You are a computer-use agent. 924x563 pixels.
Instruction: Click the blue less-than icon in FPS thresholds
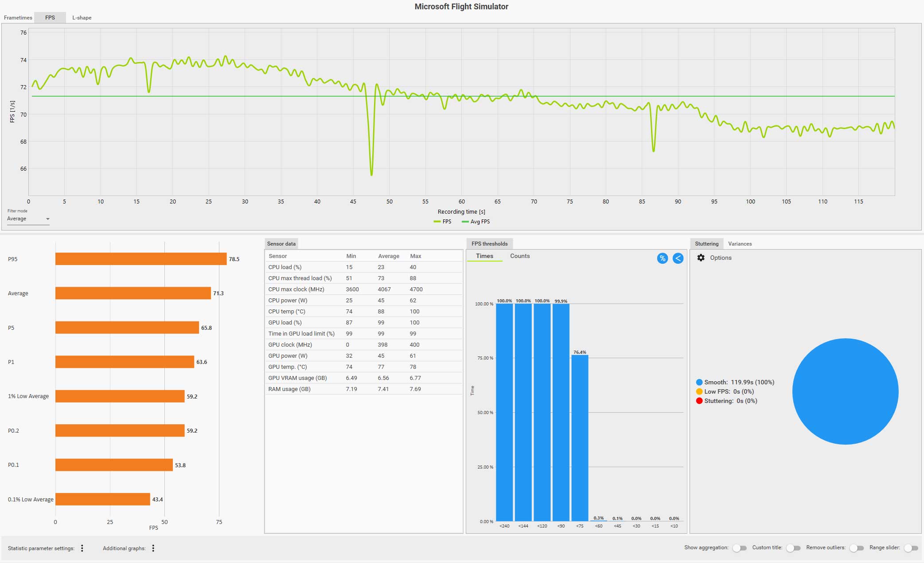[678, 258]
